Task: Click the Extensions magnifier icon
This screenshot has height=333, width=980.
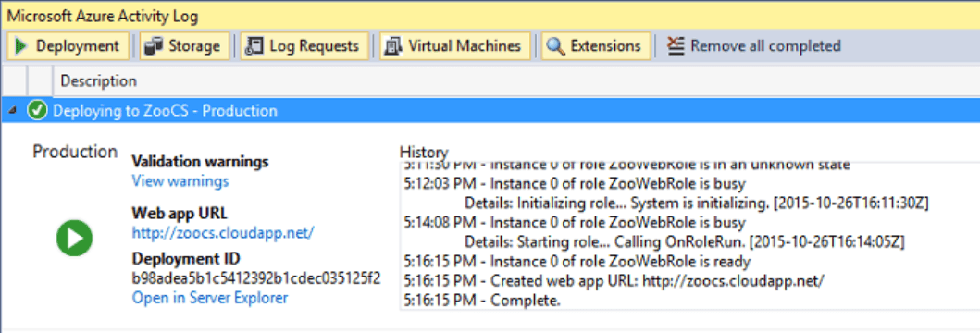Action: pyautogui.click(x=555, y=46)
